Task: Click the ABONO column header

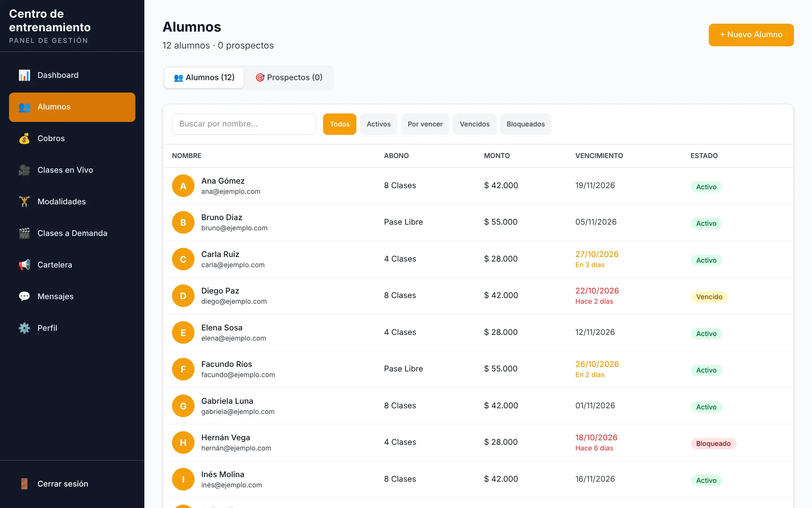Action: [396, 156]
